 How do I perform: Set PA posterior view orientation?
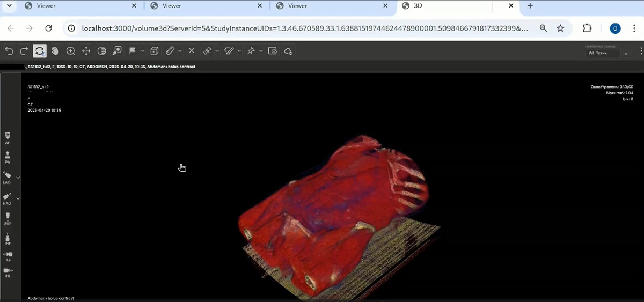(8, 158)
